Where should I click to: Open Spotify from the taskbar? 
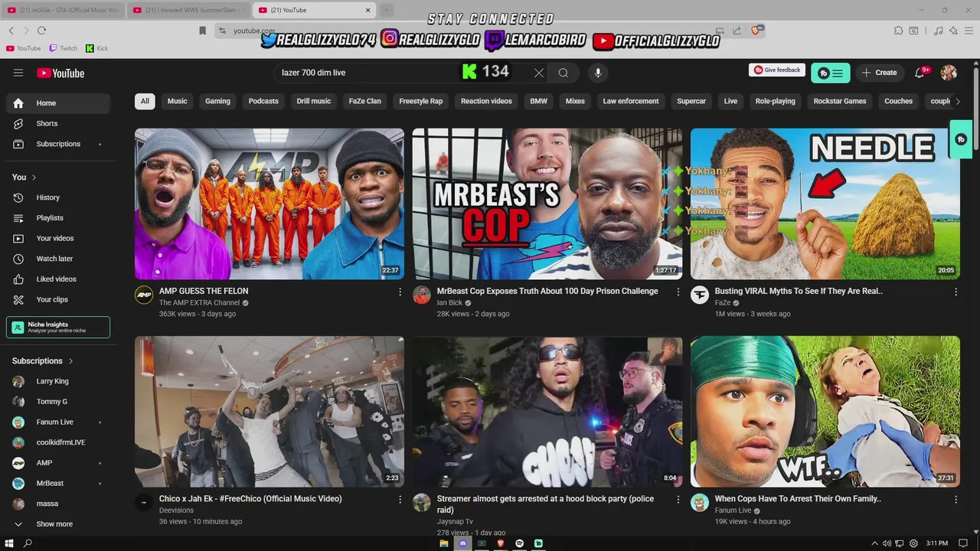(519, 543)
